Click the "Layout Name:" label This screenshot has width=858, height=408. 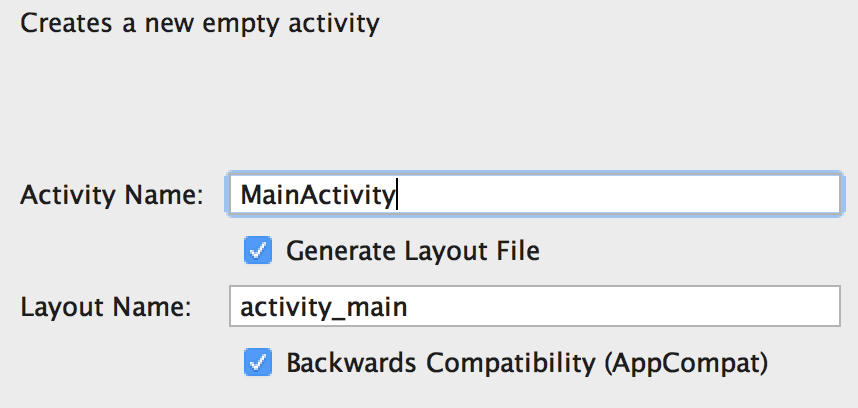(106, 306)
